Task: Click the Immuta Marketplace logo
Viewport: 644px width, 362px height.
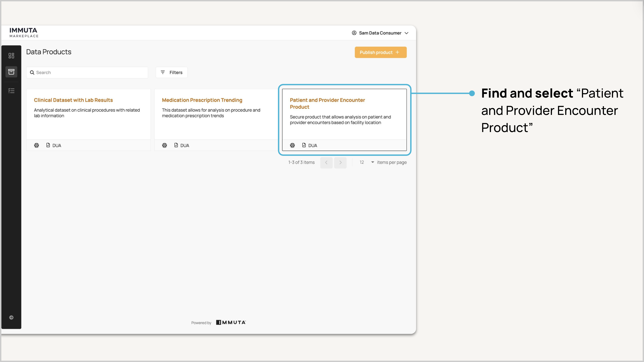Action: click(x=24, y=33)
